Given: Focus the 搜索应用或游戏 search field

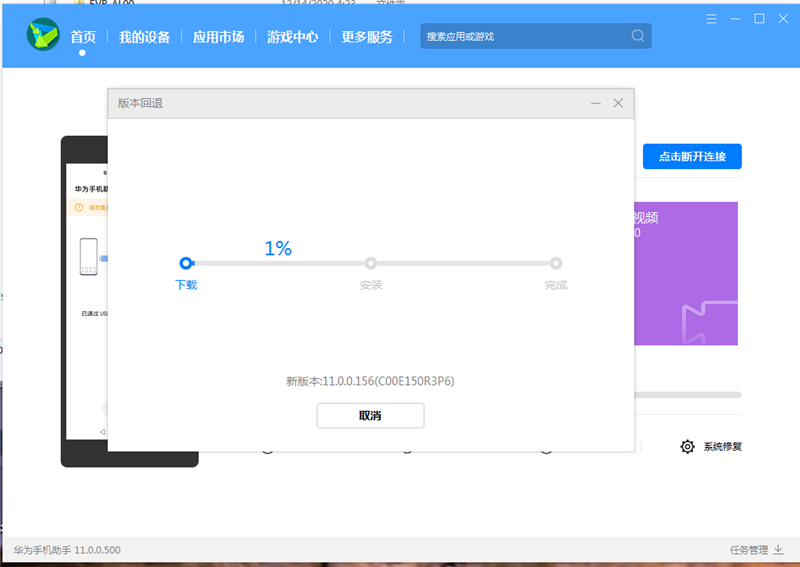Looking at the screenshot, I should point(525,37).
